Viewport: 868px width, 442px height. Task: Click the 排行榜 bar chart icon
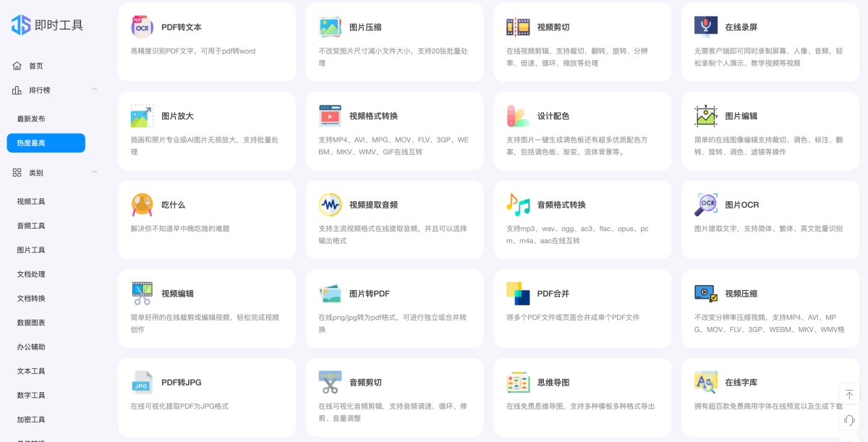[x=17, y=90]
